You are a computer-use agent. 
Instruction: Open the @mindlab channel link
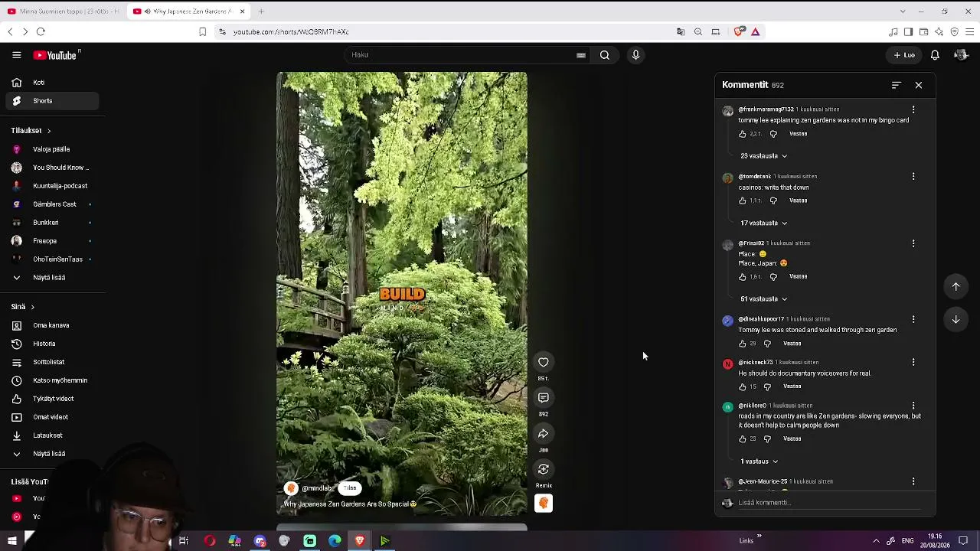point(317,488)
